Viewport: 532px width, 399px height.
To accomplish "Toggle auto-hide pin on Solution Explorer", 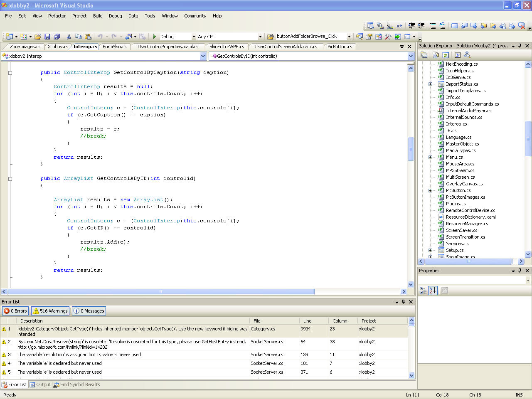I will pos(520,46).
